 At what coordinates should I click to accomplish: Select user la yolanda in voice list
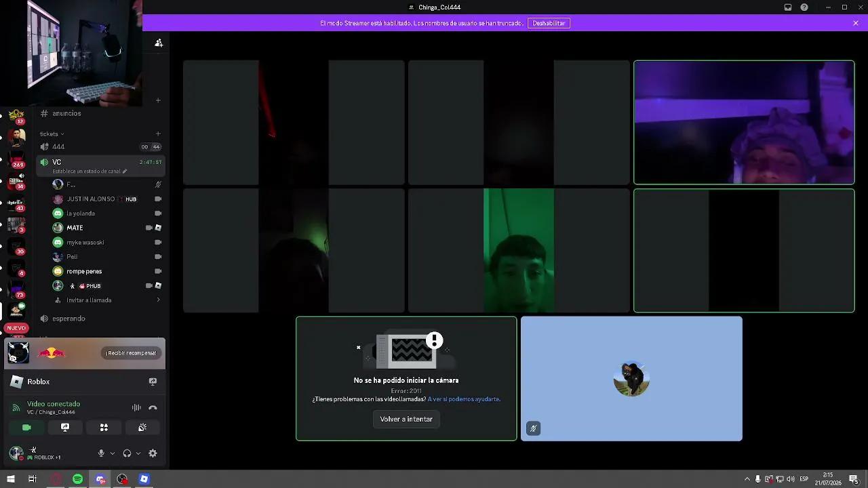pyautogui.click(x=107, y=213)
